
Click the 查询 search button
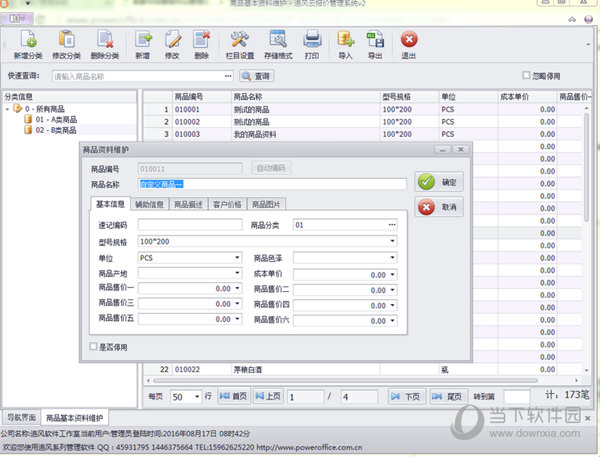tap(256, 76)
